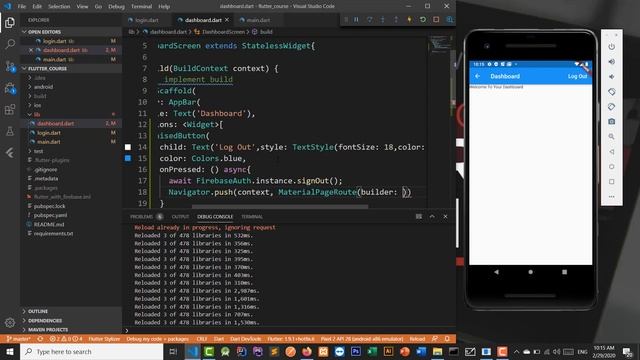
Task: Click the emulator sidebar Overview square
Action: [611, 182]
